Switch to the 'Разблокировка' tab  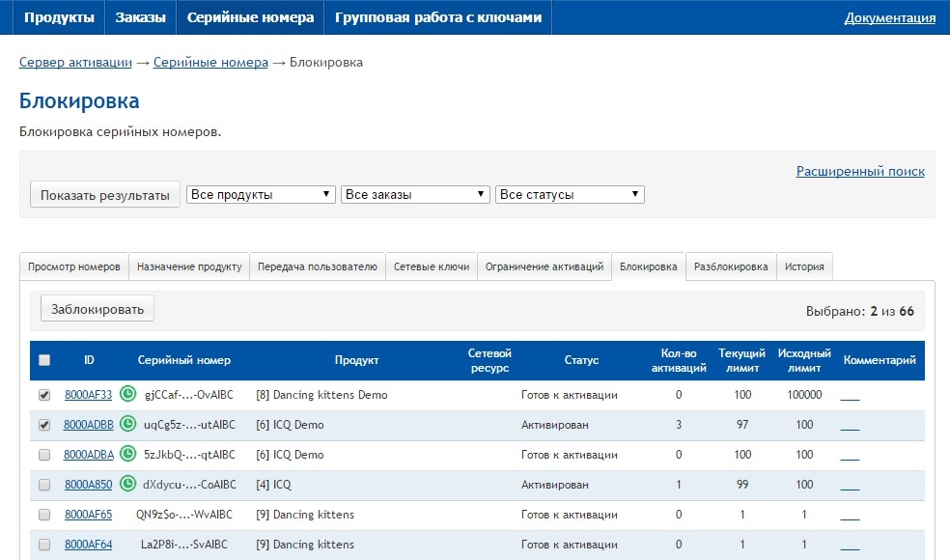tap(731, 266)
